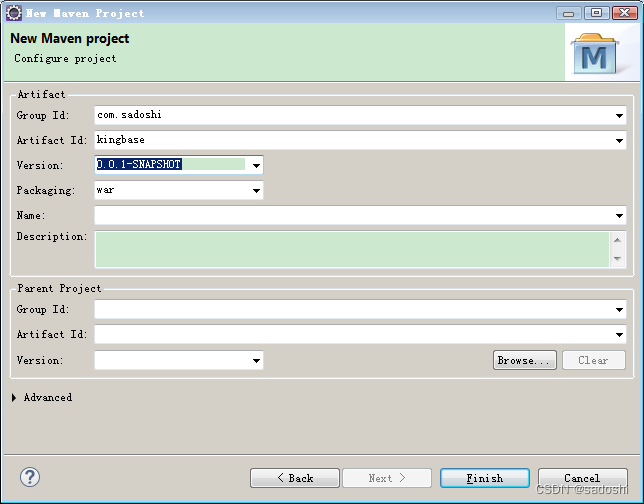This screenshot has width=644, height=504.
Task: Open the Parent Project Artifact Id dropdown arrow
Action: [619, 334]
